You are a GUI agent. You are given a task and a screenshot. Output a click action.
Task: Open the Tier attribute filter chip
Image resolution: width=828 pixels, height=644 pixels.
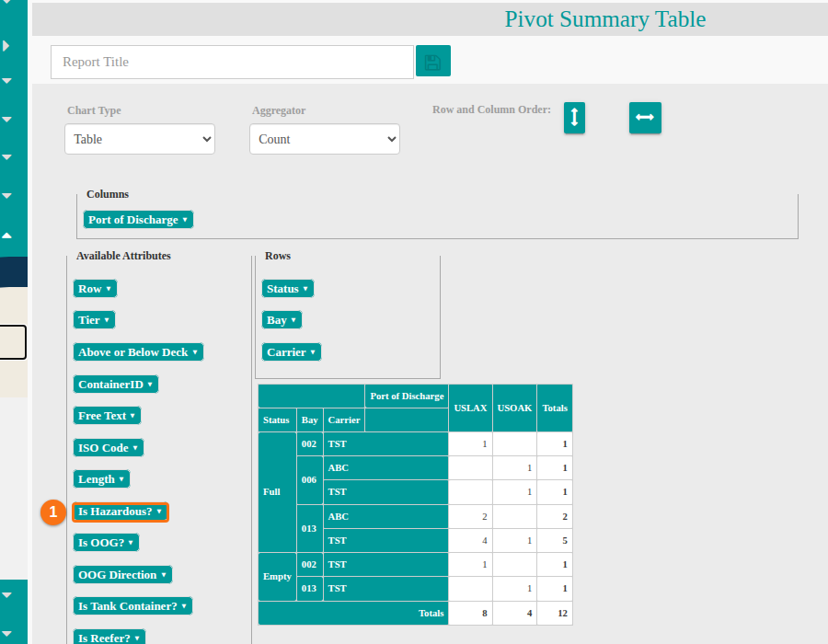click(94, 320)
